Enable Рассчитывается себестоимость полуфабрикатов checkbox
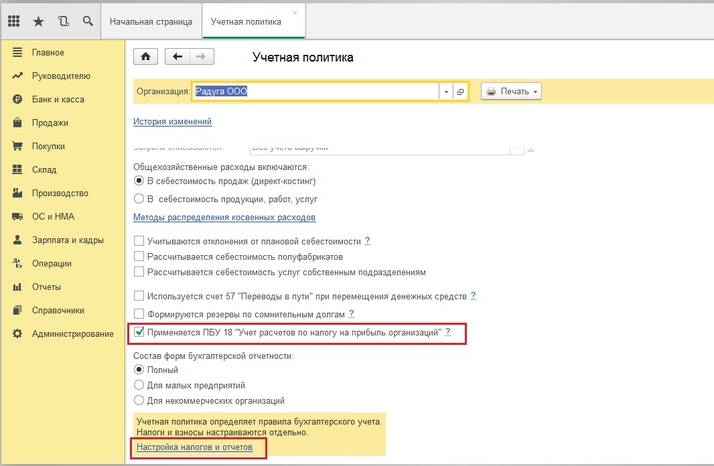The height and width of the screenshot is (466, 714). pos(139,256)
